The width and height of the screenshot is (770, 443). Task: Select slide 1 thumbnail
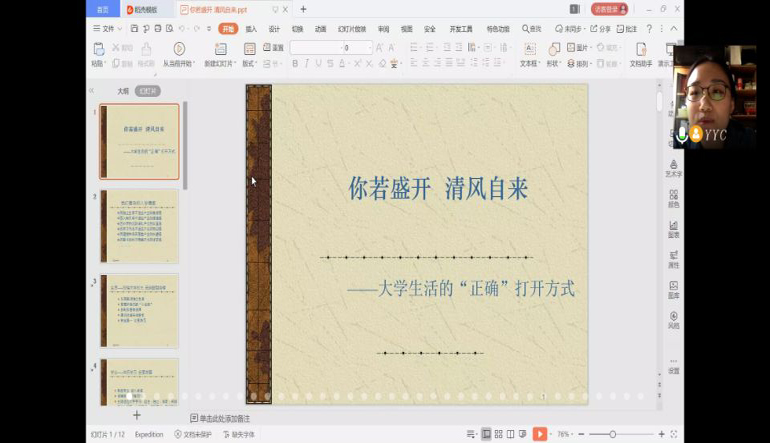coord(139,141)
